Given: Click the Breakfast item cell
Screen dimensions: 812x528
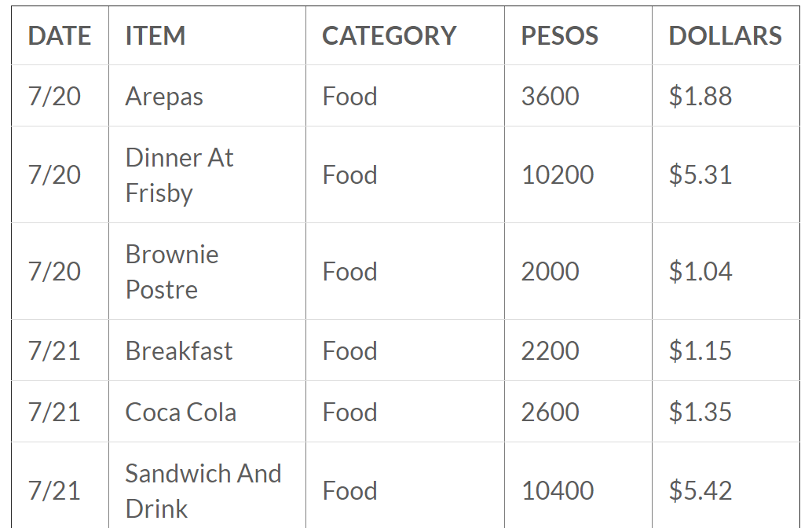Looking at the screenshot, I should click(179, 350).
